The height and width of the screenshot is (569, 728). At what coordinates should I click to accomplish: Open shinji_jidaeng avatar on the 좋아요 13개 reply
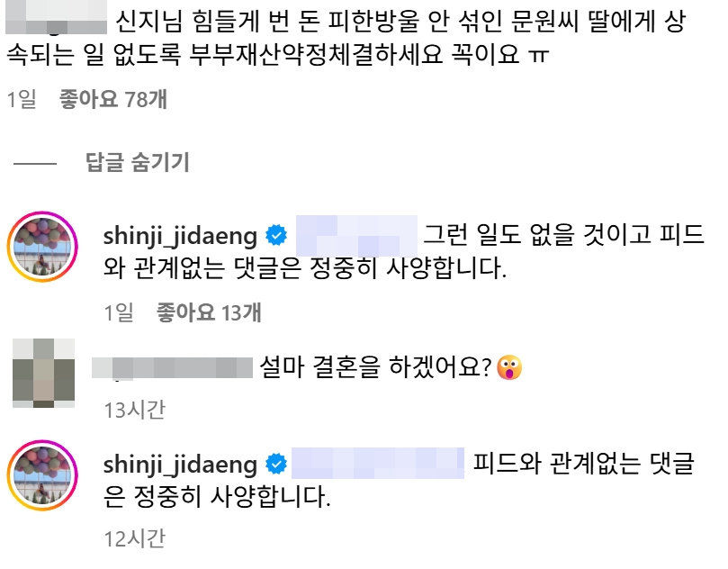click(40, 244)
